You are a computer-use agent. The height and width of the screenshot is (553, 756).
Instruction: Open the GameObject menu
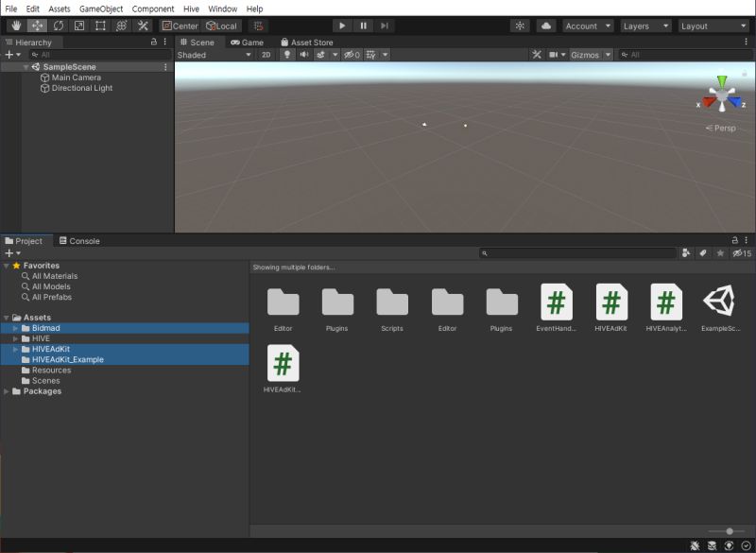tap(101, 9)
